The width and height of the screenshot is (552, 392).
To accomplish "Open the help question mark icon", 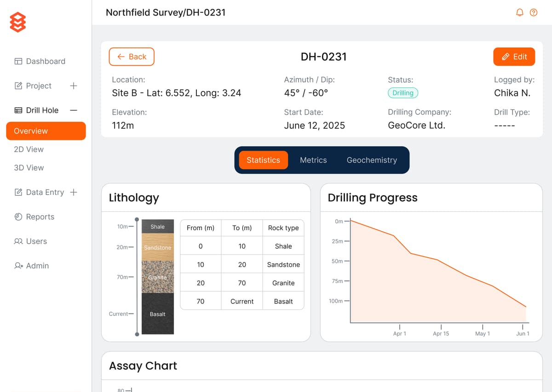I will point(534,12).
